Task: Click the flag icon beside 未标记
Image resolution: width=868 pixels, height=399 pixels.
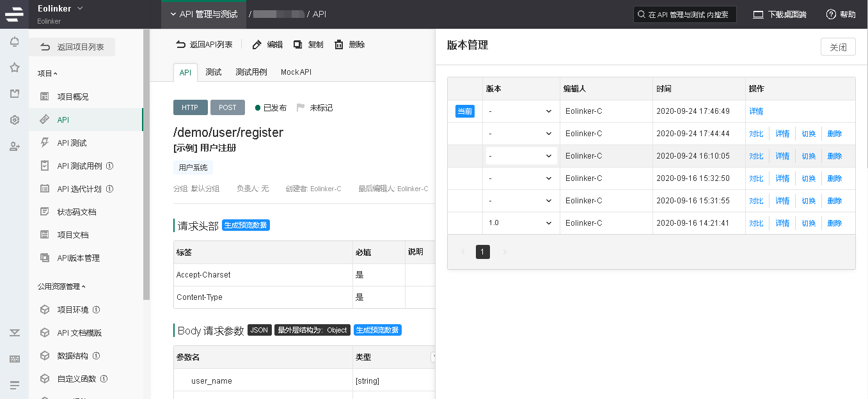Action: [301, 108]
